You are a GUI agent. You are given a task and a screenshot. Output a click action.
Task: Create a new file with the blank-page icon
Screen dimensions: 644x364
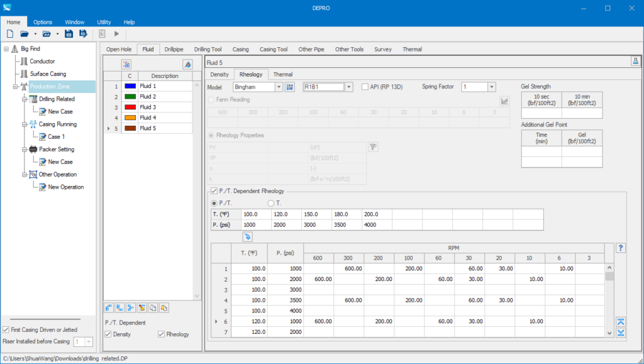pyautogui.click(x=10, y=34)
